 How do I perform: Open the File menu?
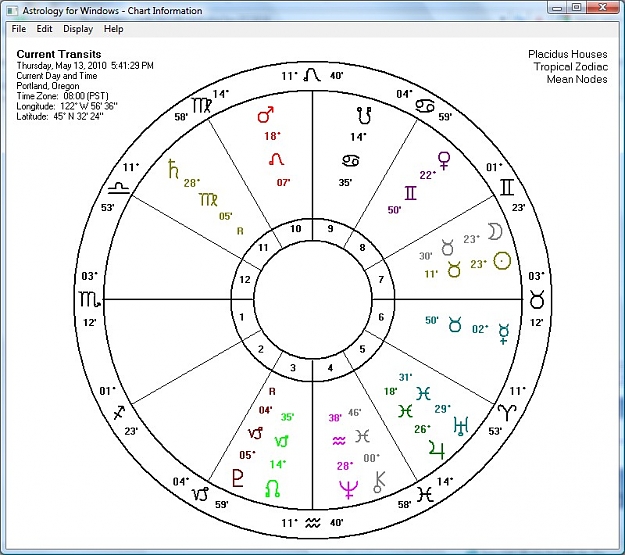coord(18,29)
